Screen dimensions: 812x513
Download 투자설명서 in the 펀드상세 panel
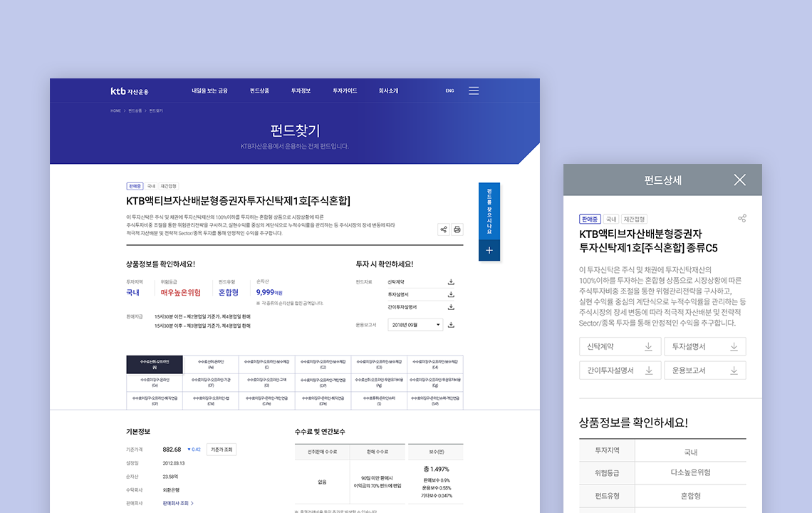[x=705, y=347]
